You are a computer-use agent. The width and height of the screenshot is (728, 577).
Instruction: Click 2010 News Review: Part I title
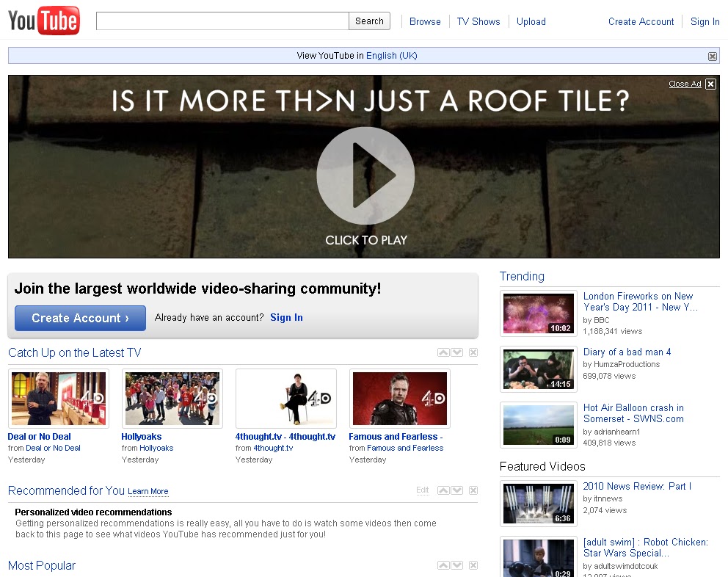coord(637,486)
